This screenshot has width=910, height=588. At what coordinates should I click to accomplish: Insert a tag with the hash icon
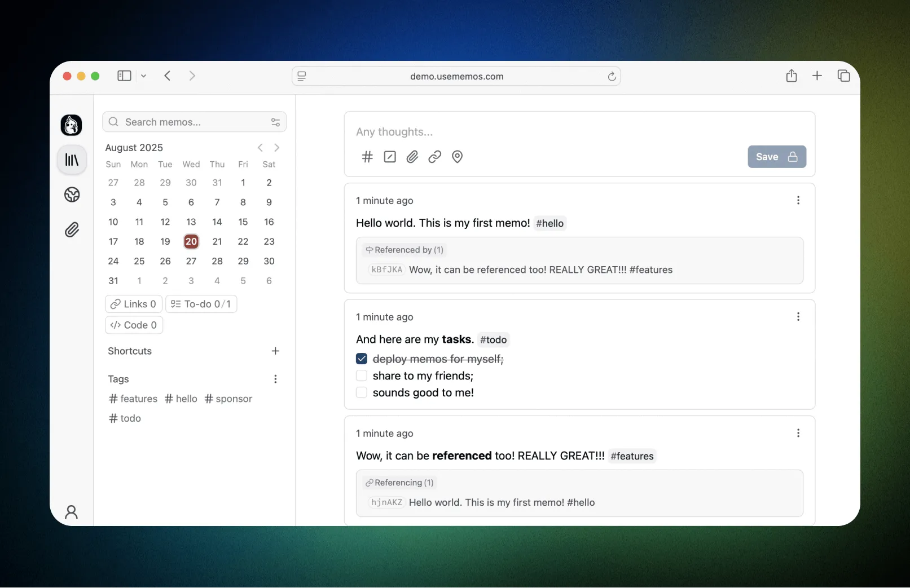tap(367, 157)
